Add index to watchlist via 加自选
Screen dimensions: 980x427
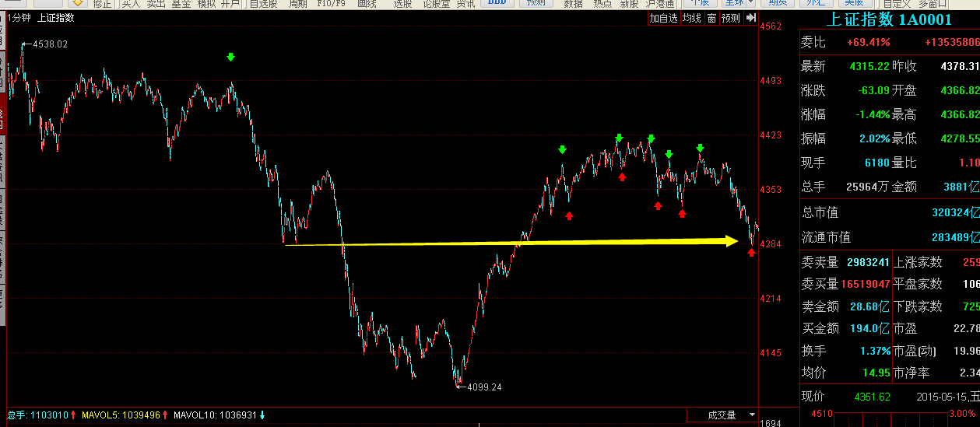coord(663,18)
